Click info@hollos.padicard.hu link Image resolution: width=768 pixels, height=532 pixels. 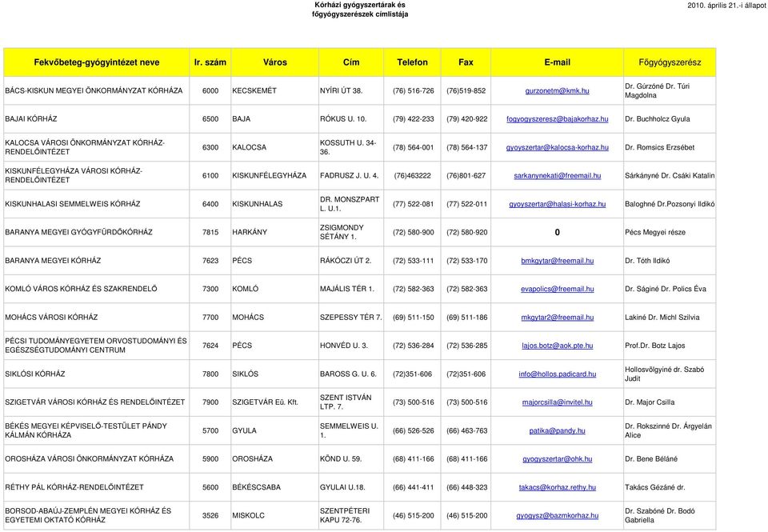[x=557, y=374]
